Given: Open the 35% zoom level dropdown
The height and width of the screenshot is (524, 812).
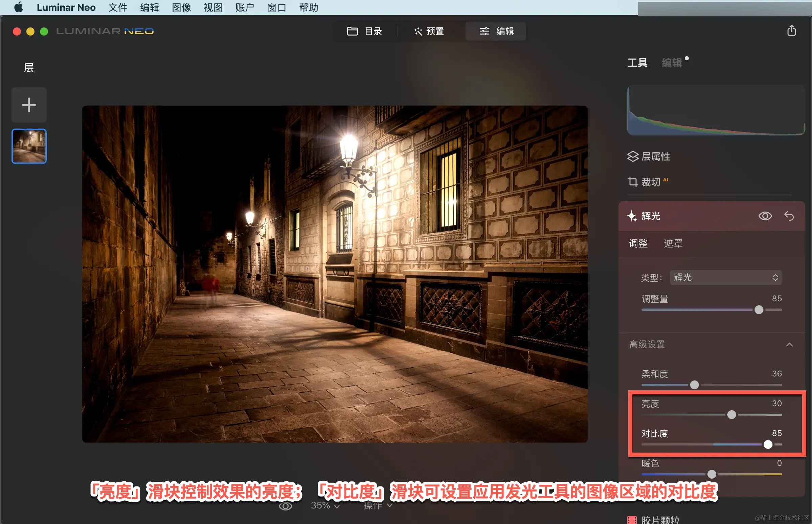Looking at the screenshot, I should point(325,506).
